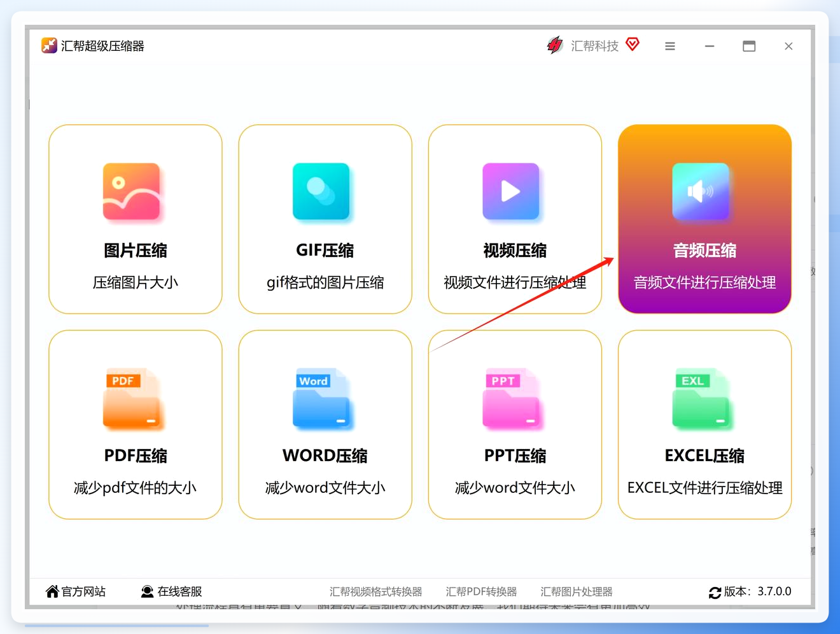Open the 在线客服 link
The width and height of the screenshot is (840, 634).
(179, 591)
